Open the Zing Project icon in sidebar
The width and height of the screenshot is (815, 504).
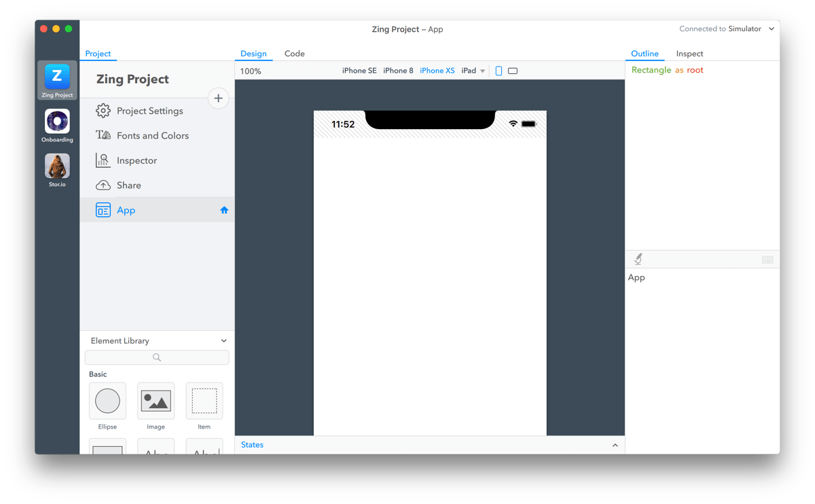pos(57,77)
